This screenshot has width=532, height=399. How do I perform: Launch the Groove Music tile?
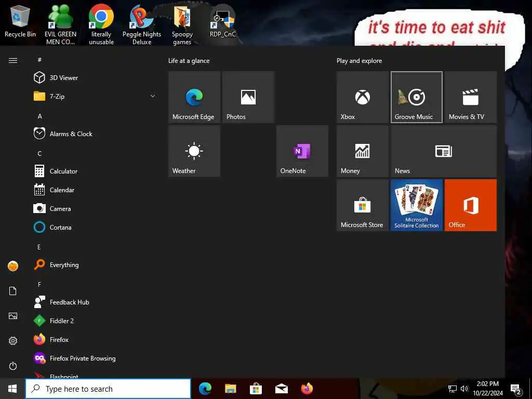coord(417,97)
